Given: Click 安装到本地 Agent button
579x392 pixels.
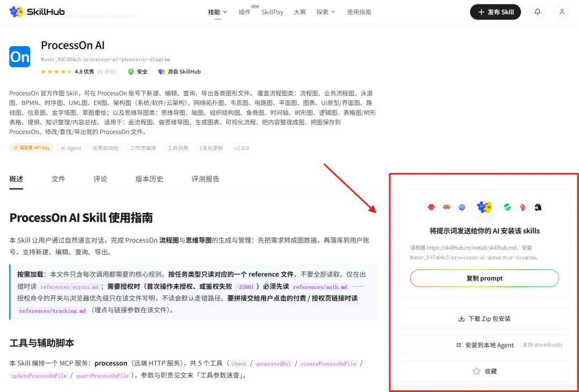Looking at the screenshot, I should coord(485,345).
